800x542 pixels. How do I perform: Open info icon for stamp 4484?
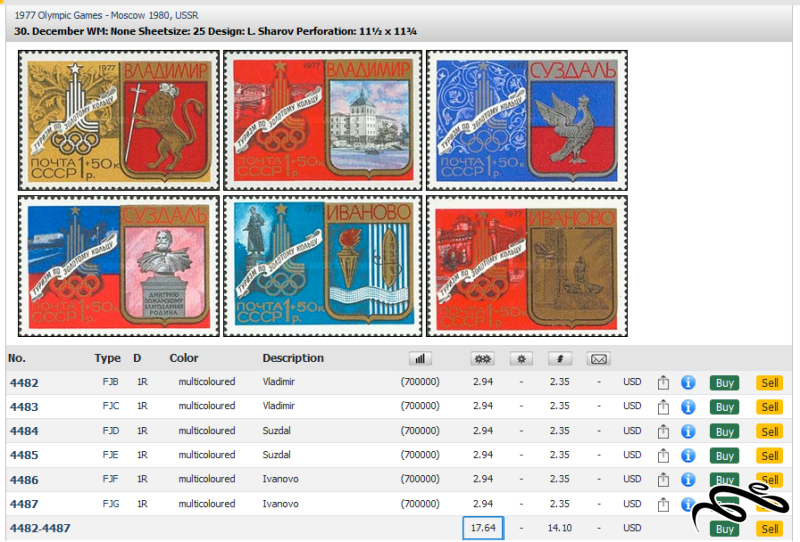(688, 431)
